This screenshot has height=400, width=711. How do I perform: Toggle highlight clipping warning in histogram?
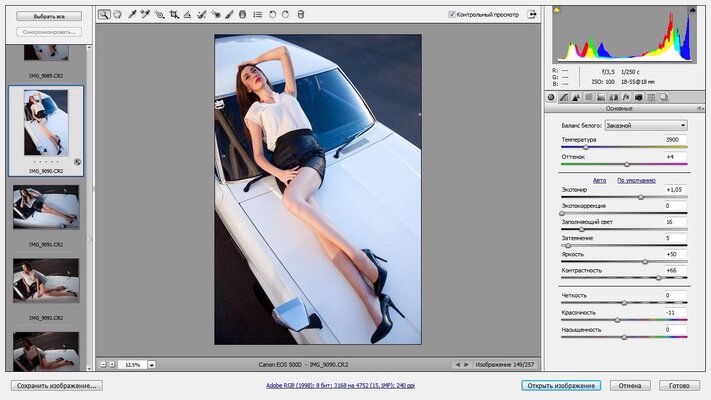pyautogui.click(x=690, y=12)
